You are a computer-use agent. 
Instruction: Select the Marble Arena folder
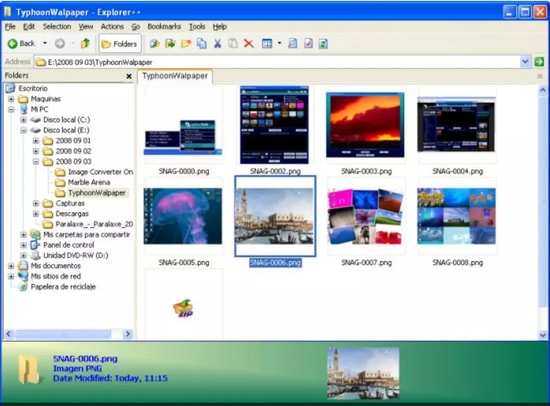(89, 182)
